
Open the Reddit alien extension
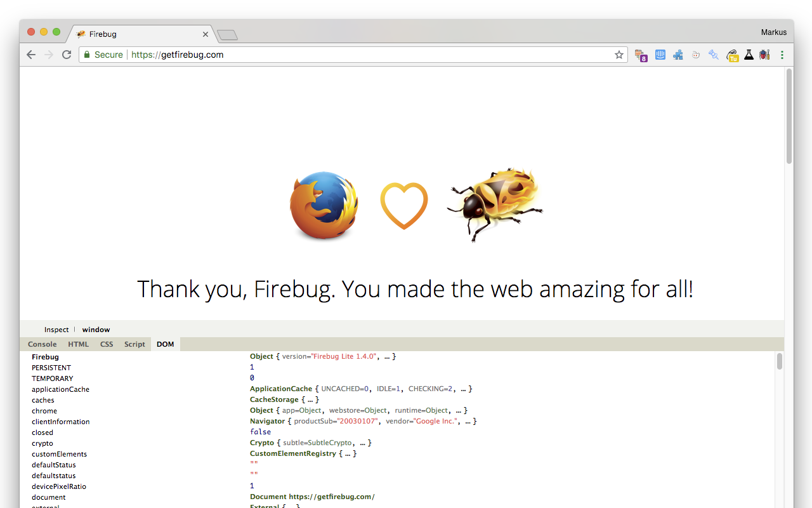click(x=696, y=55)
